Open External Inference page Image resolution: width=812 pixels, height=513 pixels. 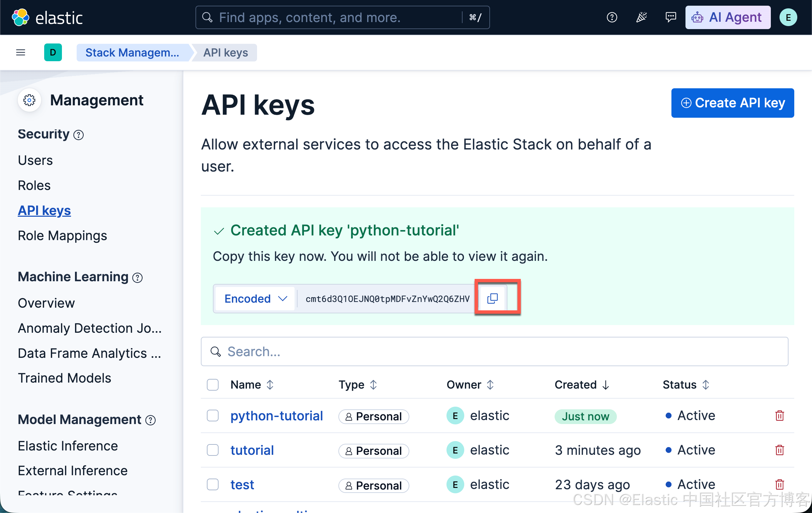click(x=73, y=471)
